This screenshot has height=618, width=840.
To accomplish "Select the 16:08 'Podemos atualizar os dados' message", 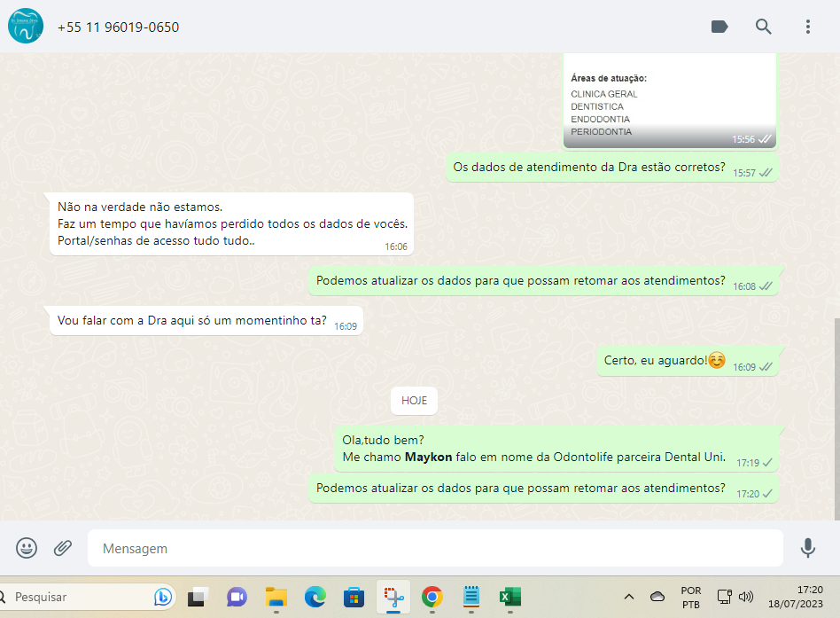I will (543, 281).
